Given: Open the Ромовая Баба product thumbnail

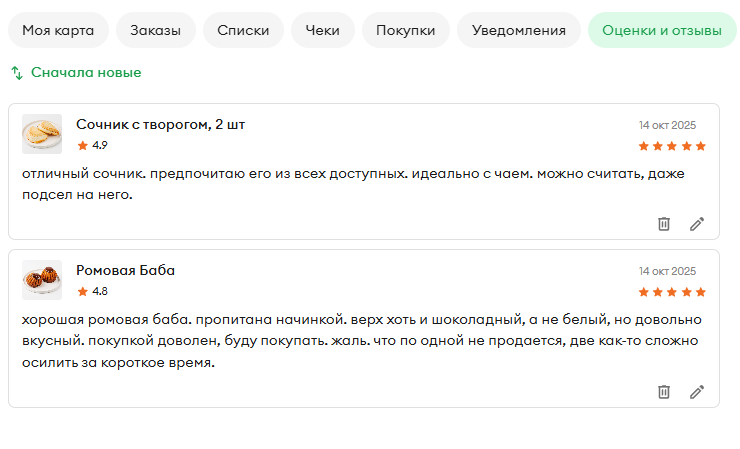Looking at the screenshot, I should coord(42,280).
